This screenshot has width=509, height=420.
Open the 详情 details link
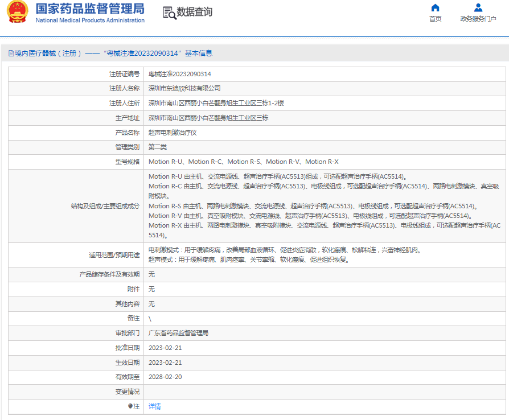[154, 406]
